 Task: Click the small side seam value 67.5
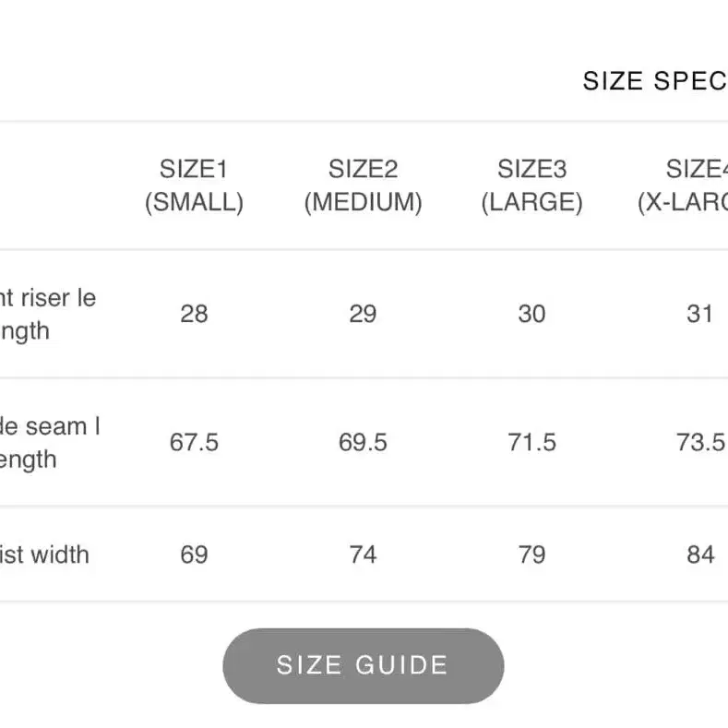pos(194,443)
